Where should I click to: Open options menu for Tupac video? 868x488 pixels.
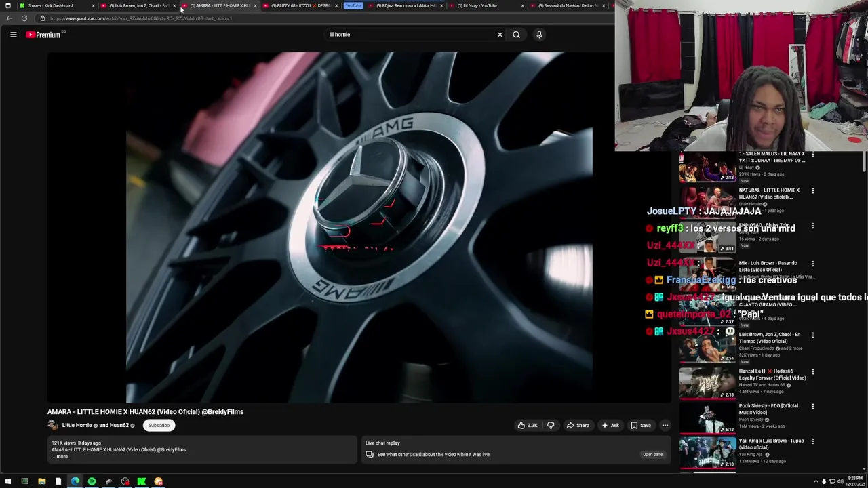(812, 441)
